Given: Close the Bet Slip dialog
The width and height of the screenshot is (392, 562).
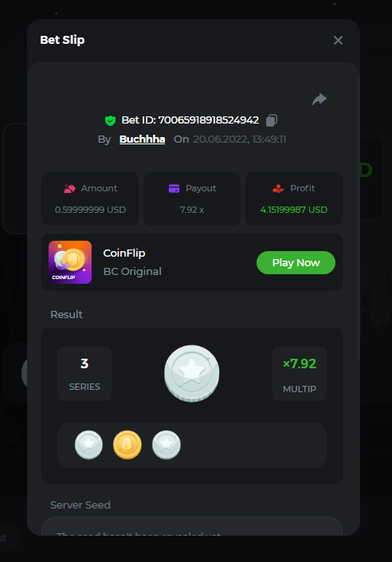Looking at the screenshot, I should click(x=338, y=40).
